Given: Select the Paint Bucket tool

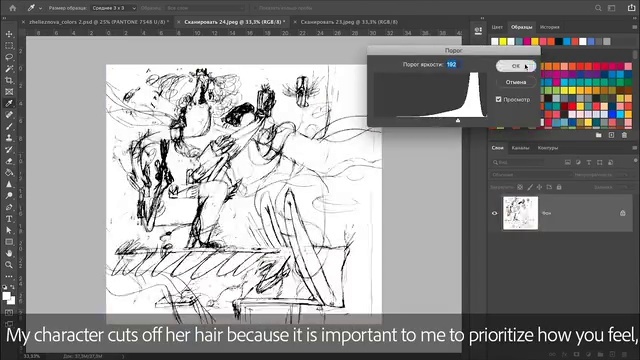Looking at the screenshot, I should point(9,173).
